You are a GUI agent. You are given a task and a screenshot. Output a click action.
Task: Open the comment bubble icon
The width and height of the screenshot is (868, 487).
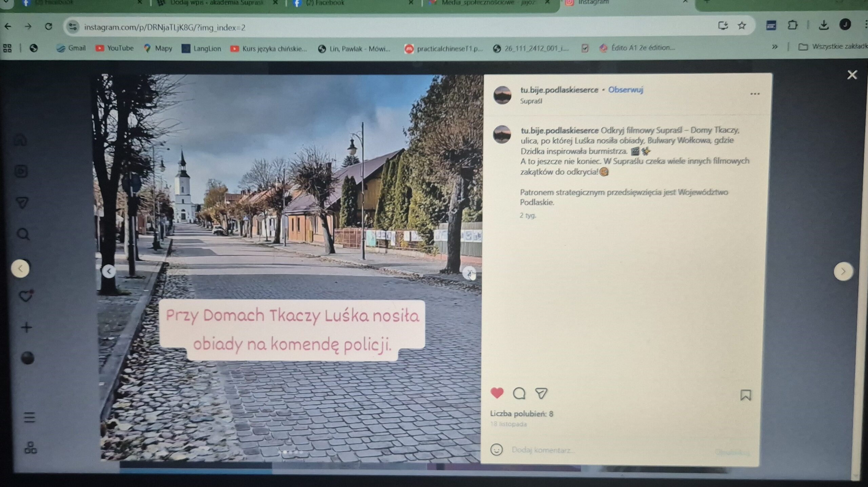point(519,393)
